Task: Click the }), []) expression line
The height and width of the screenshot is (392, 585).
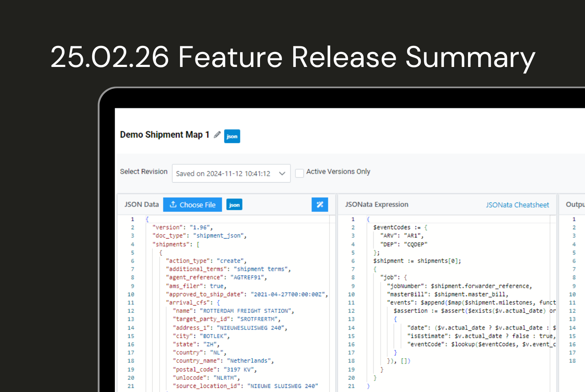Action: 399,361
